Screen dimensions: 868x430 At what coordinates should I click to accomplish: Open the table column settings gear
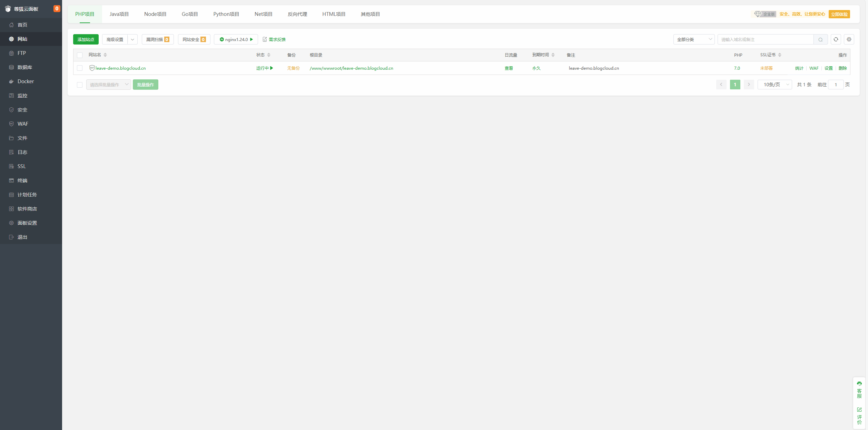coord(849,39)
